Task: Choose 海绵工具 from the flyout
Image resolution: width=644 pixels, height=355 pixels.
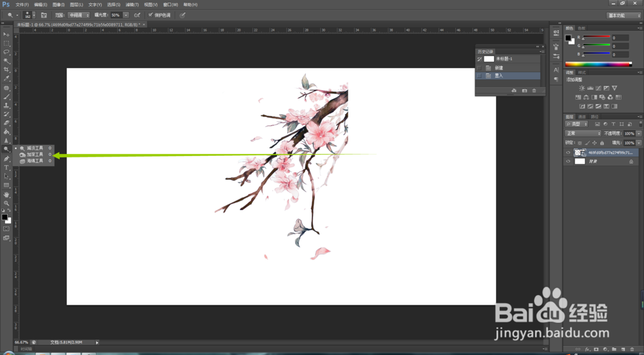Action: click(35, 161)
